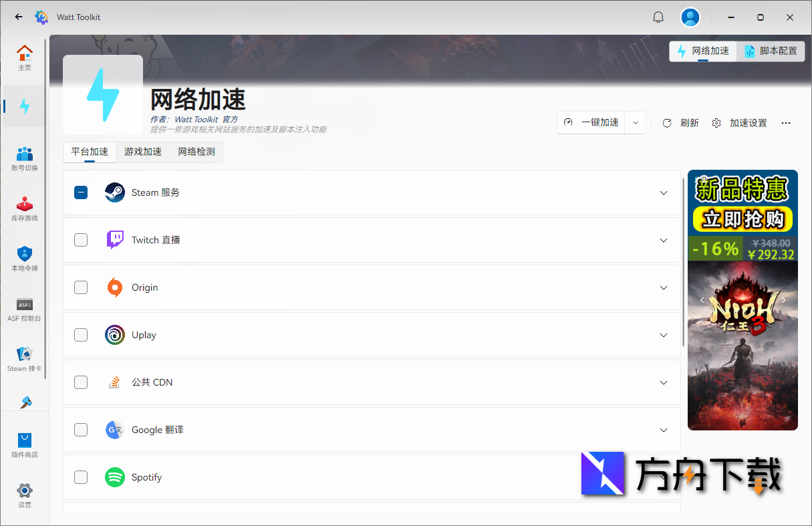Expand the Origin service details
The height and width of the screenshot is (526, 812).
[x=664, y=287]
